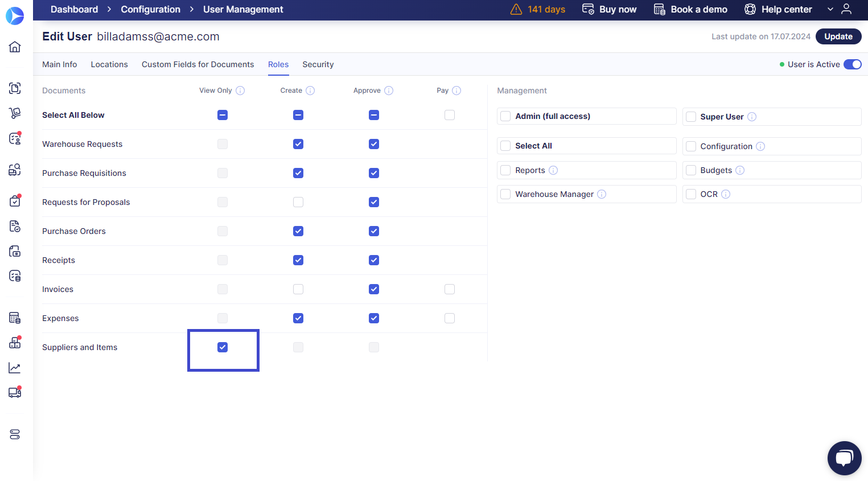868x481 pixels.
Task: Click the calculator sidebar icon
Action: (x=15, y=318)
